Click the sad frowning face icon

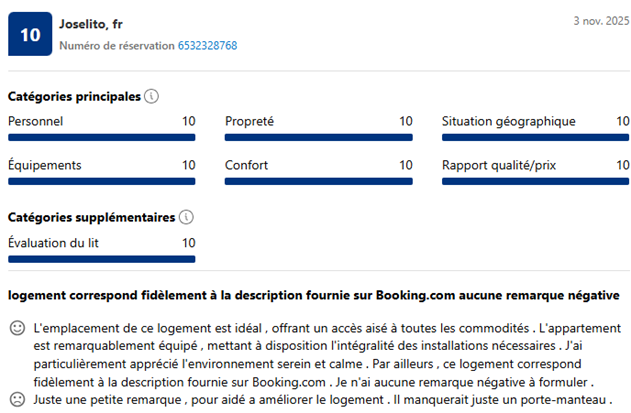point(17,400)
